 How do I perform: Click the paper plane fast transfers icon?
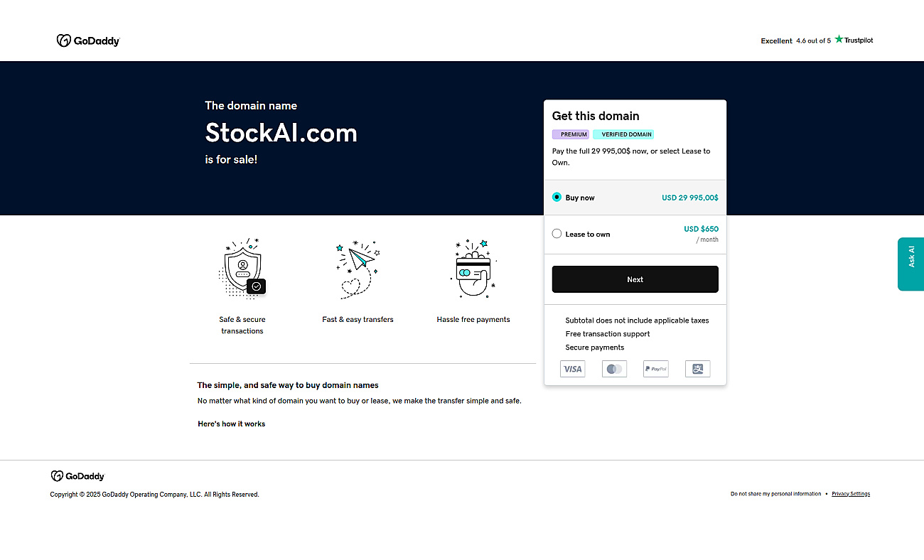358,269
